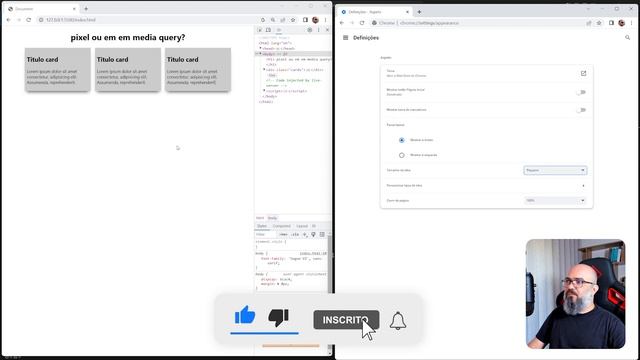
Task: Expand the script element in DOM tree
Action: click(x=264, y=91)
